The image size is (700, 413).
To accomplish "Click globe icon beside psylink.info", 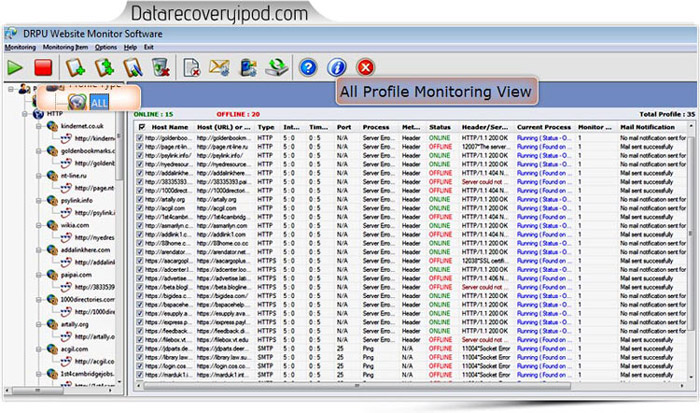I will [x=52, y=200].
